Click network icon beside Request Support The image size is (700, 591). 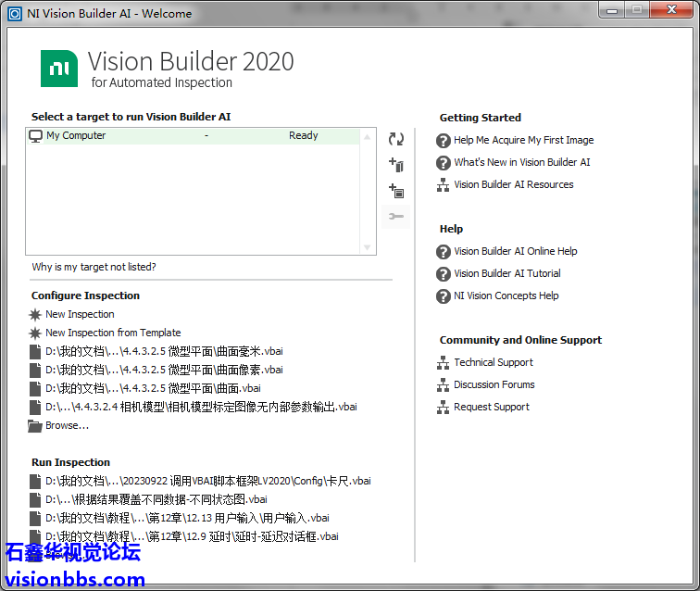443,408
